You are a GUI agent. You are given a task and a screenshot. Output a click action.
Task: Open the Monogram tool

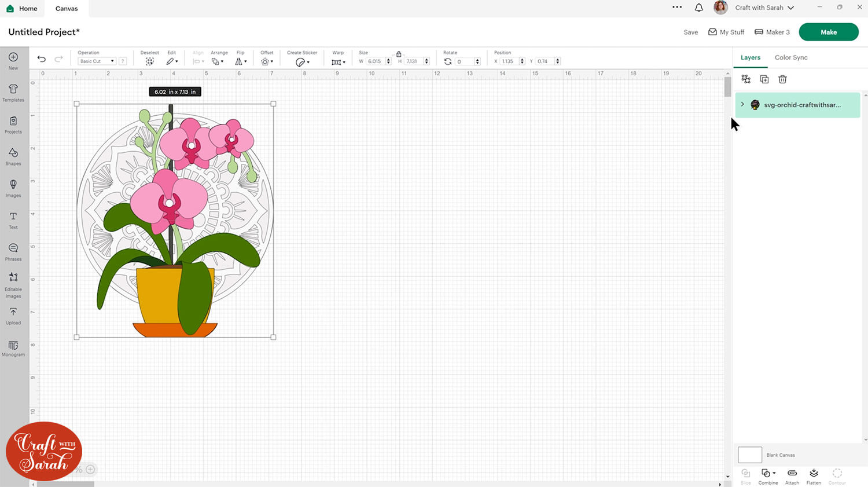coord(13,348)
